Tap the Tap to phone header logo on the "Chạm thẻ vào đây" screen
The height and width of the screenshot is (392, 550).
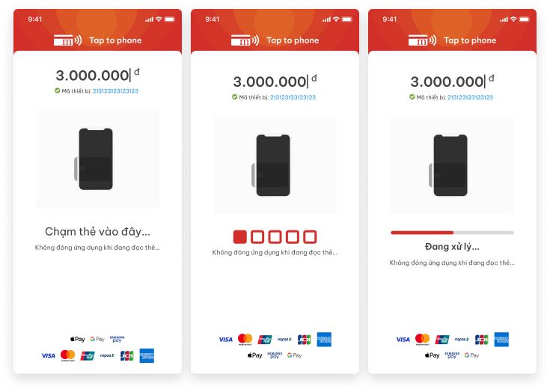point(67,40)
